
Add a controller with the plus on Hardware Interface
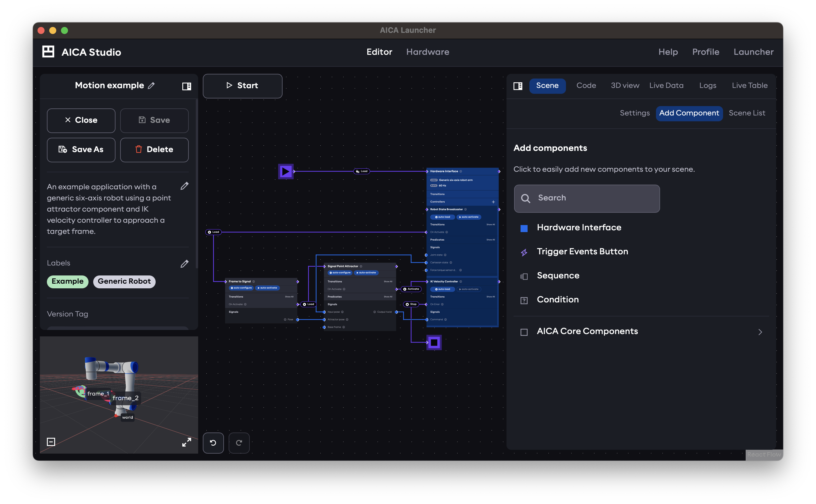click(493, 202)
